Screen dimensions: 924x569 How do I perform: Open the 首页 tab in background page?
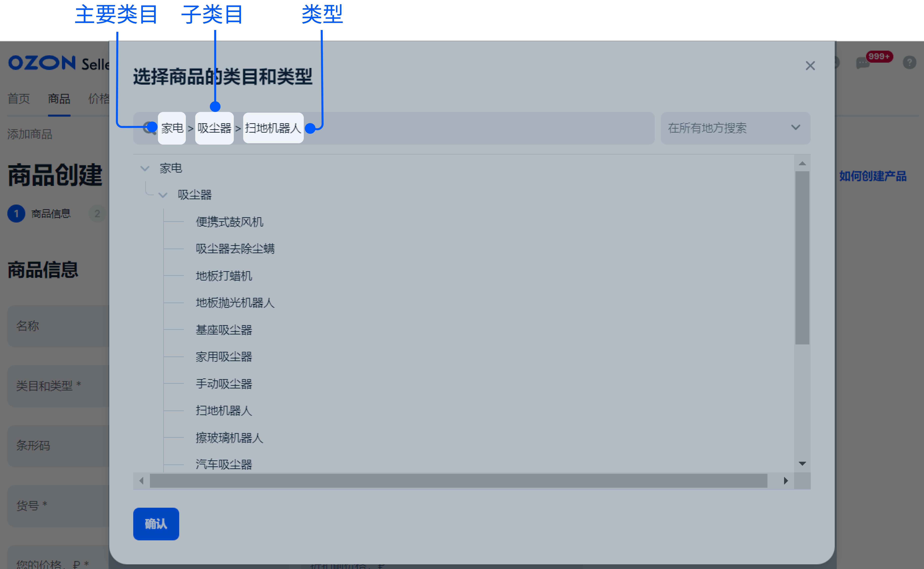(19, 99)
